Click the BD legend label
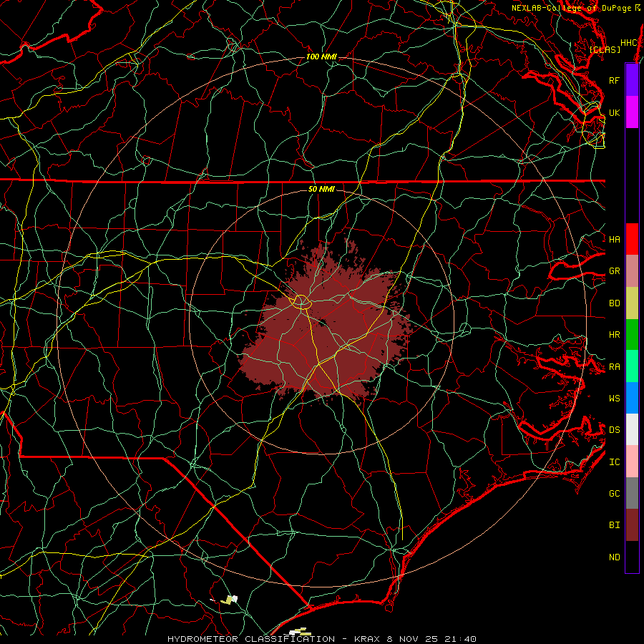Image resolution: width=644 pixels, height=644 pixels. point(615,303)
